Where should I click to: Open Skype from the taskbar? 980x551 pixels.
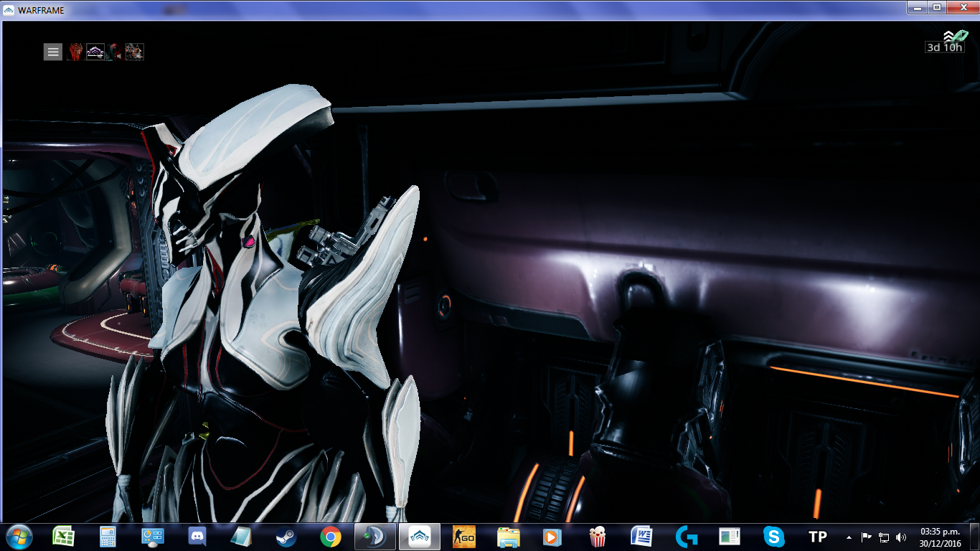click(x=774, y=537)
